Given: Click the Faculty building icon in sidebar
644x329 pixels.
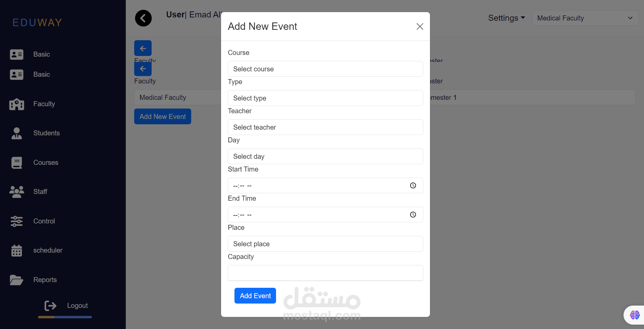Looking at the screenshot, I should coord(17,104).
